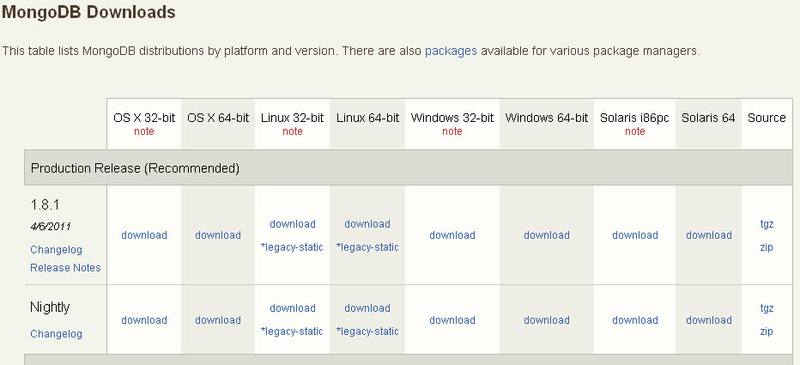Get Nightly legacy-static build for Linux 32-bit
800x365 pixels.
coord(292,331)
